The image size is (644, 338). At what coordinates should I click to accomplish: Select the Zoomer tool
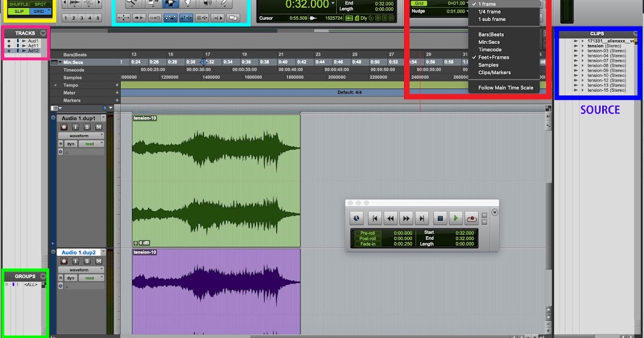pyautogui.click(x=131, y=3)
